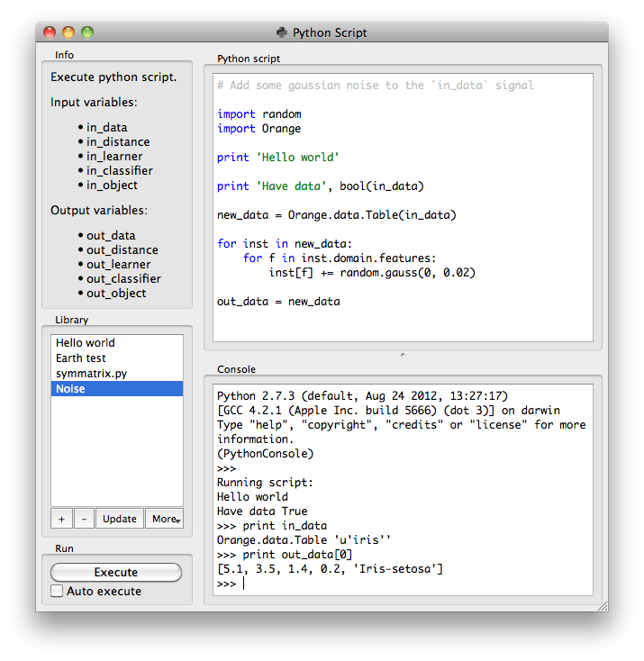Image resolution: width=644 pixels, height=661 pixels.
Task: Click the gaussian noise comment line
Action: coord(376,86)
